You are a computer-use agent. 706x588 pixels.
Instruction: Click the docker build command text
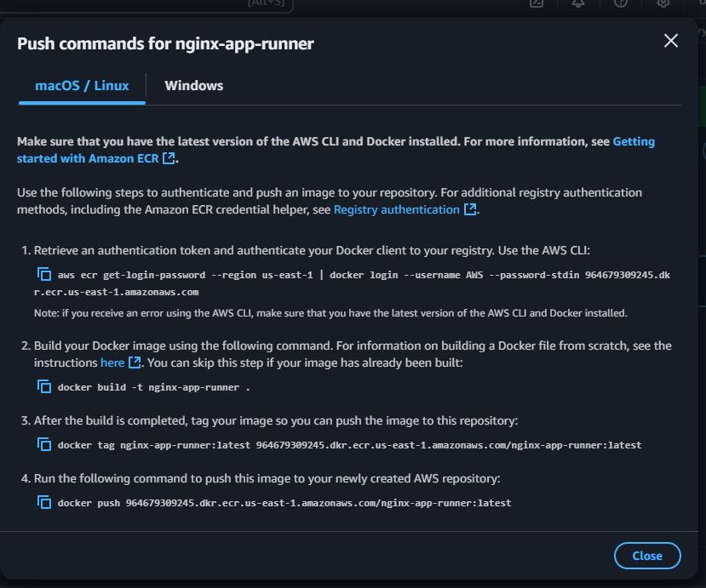(x=153, y=387)
